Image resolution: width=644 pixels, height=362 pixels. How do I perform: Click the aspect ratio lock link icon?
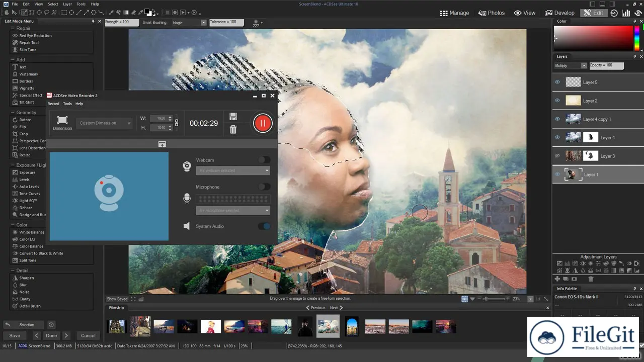coord(177,123)
